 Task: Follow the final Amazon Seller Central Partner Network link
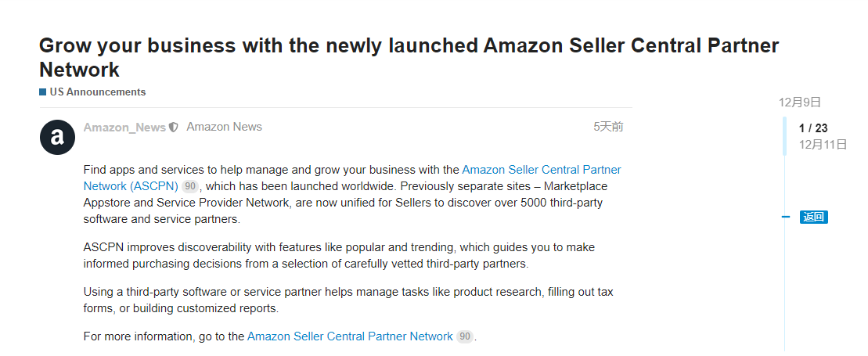click(350, 336)
